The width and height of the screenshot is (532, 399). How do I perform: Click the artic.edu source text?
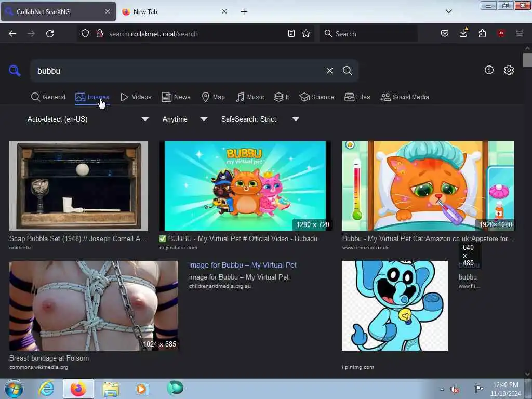(x=20, y=247)
